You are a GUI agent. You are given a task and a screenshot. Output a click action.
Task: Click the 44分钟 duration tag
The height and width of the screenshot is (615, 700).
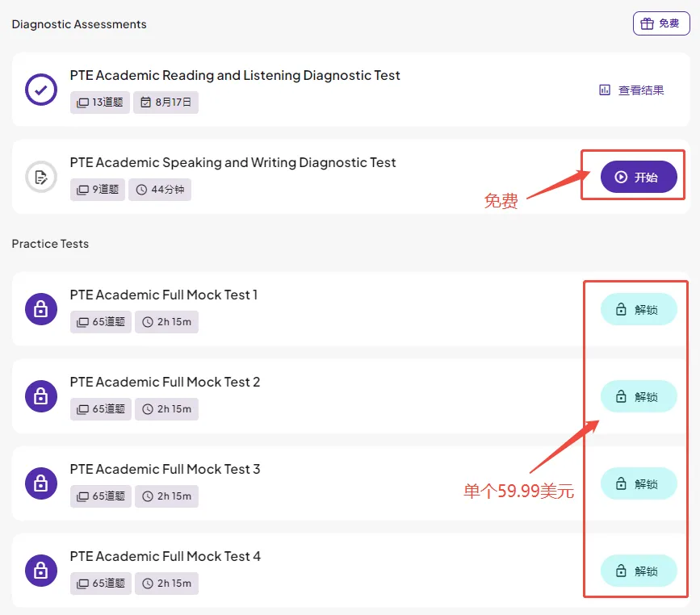[x=160, y=190]
